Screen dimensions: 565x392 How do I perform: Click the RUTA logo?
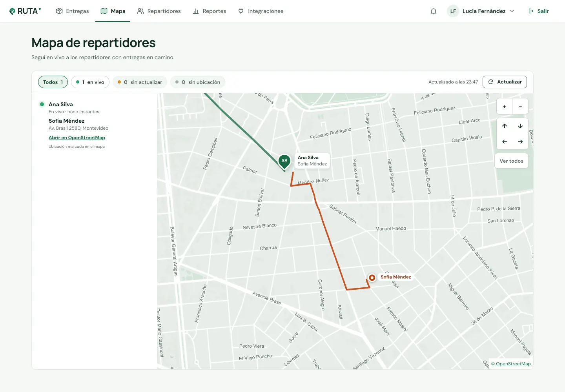click(x=25, y=11)
